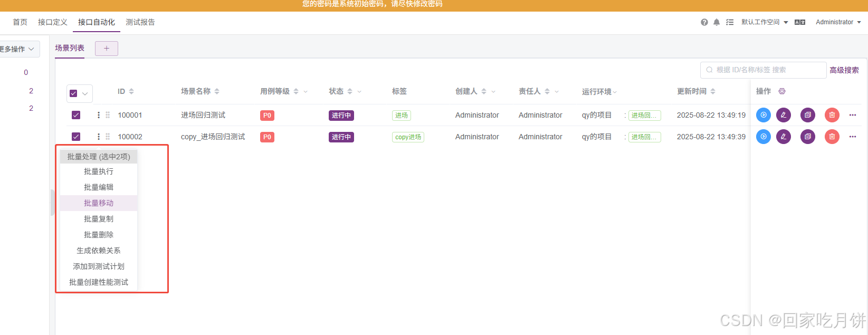Go to 接口定义 tab
The height and width of the screenshot is (335, 868).
pos(53,22)
